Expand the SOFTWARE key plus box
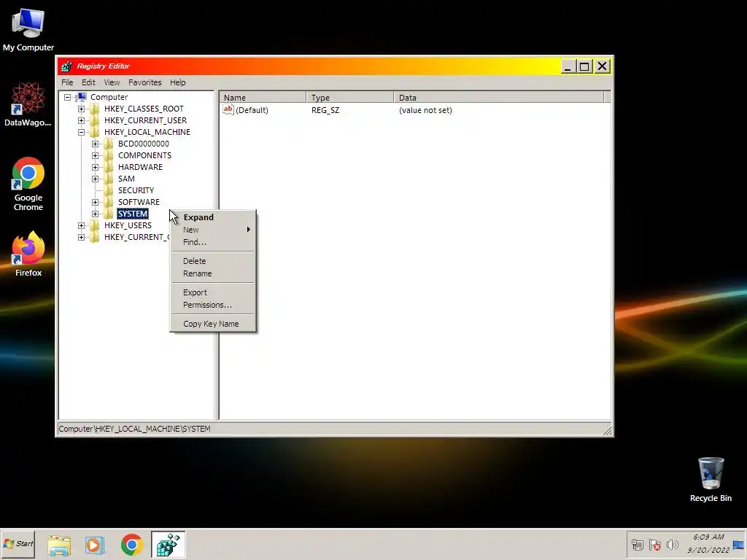Viewport: 747px width, 560px height. pyautogui.click(x=96, y=203)
